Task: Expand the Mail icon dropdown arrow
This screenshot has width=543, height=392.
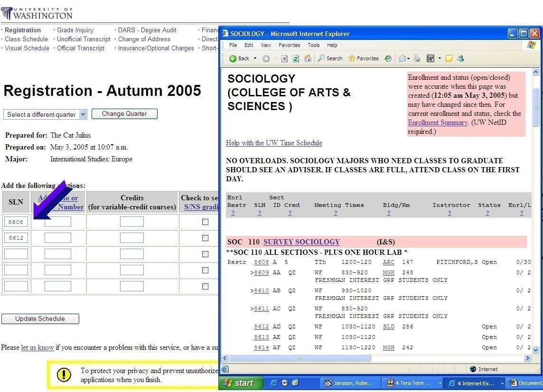Action: coord(408,58)
